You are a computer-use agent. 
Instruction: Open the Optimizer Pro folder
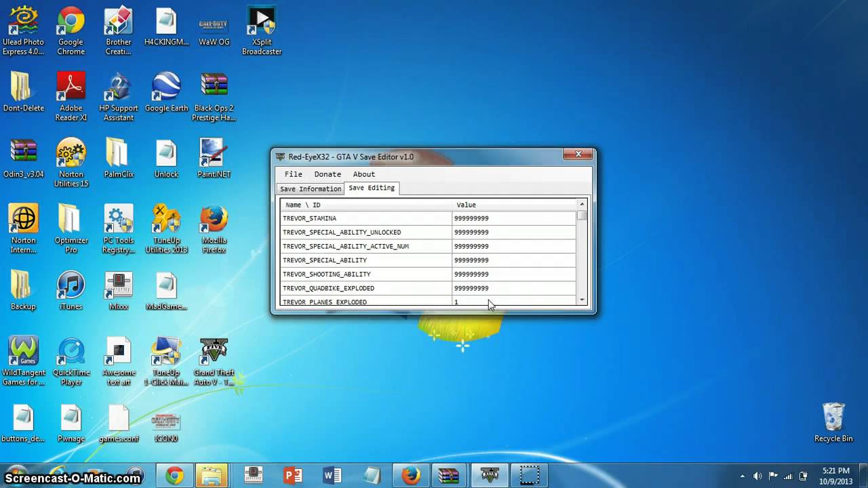tap(71, 228)
